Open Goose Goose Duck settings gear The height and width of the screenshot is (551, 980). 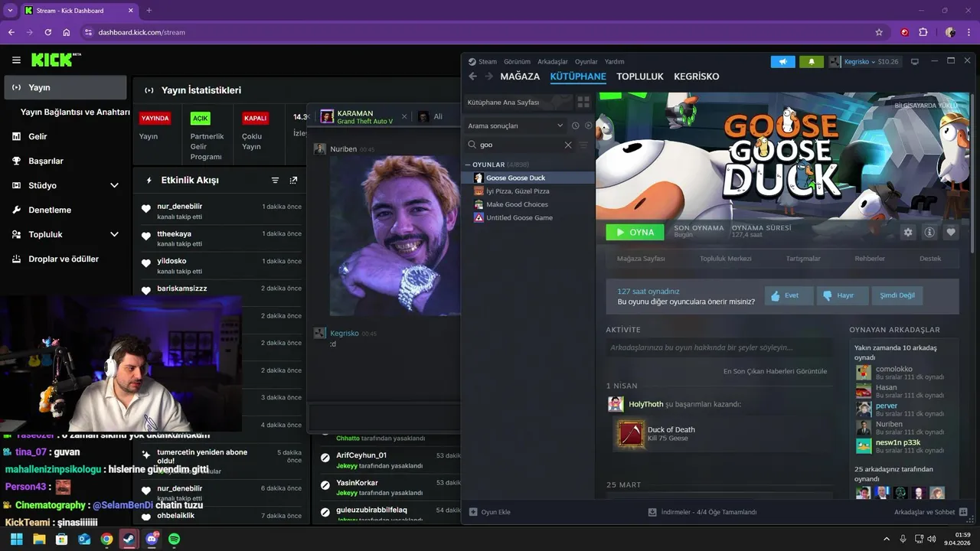pyautogui.click(x=908, y=232)
